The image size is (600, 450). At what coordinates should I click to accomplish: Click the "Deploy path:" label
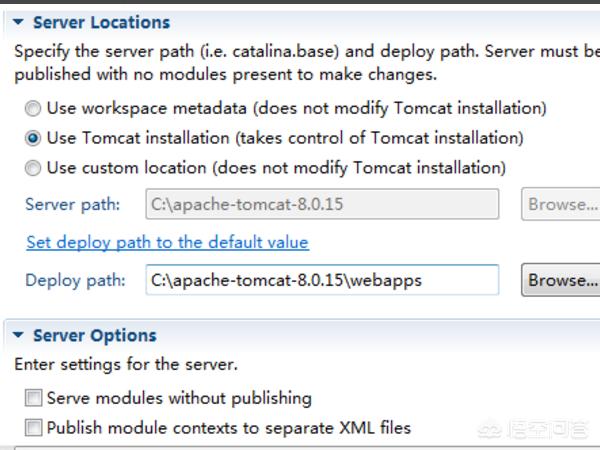point(76,280)
